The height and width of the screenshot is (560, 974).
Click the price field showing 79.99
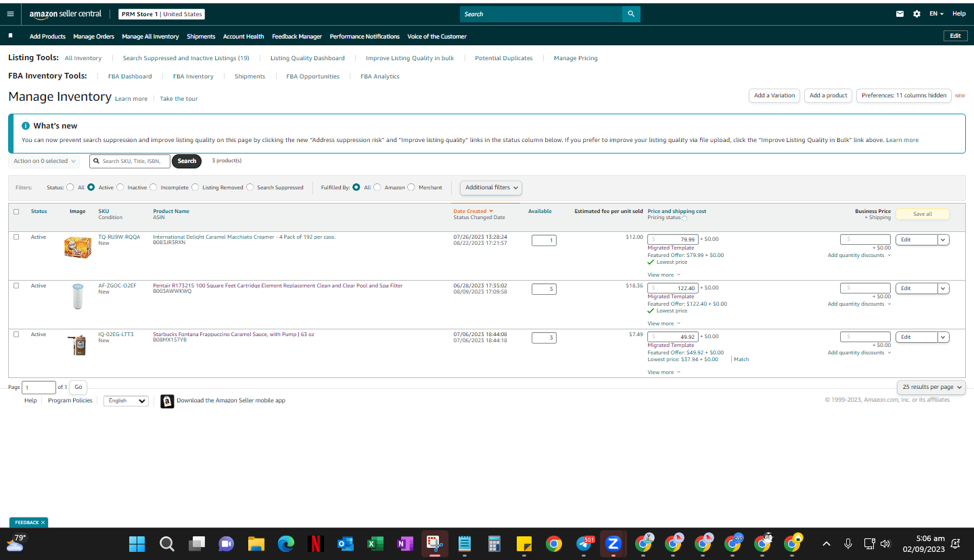tap(673, 239)
